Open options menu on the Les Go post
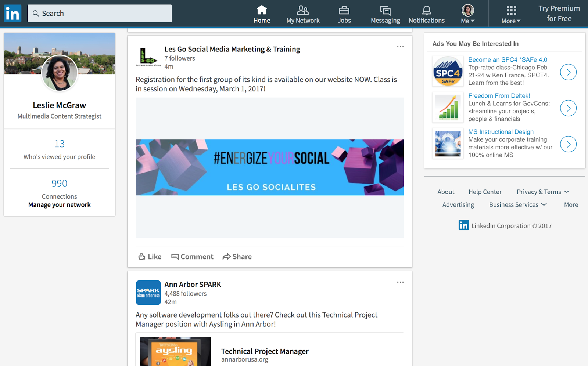This screenshot has width=588, height=366. point(400,47)
